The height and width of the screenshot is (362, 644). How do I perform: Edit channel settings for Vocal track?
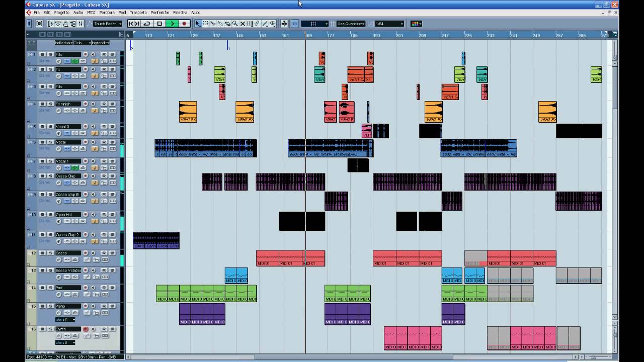(x=59, y=149)
